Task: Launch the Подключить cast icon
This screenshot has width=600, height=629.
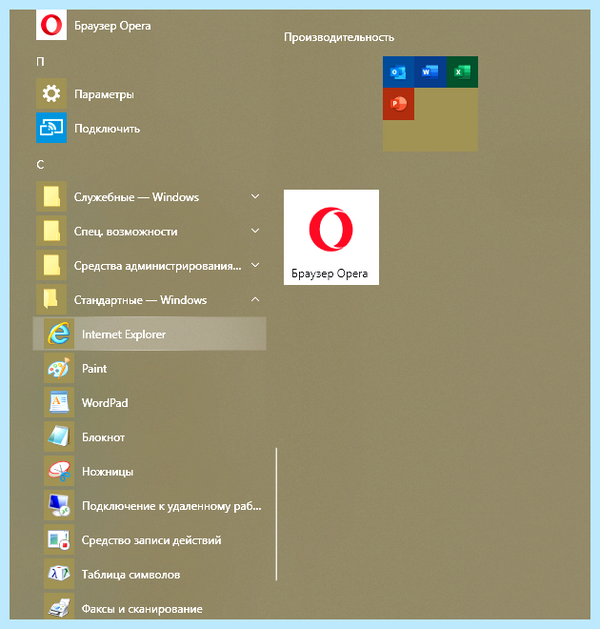Action: point(51,128)
